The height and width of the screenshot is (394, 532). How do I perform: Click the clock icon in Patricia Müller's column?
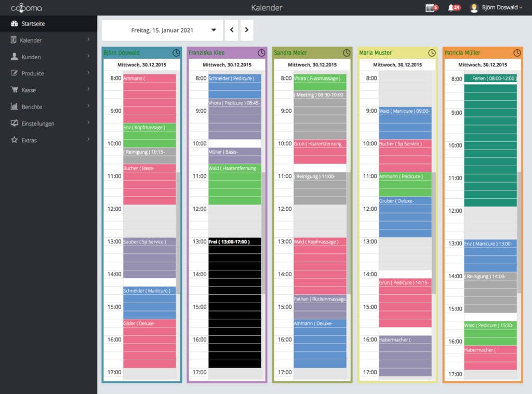click(x=517, y=52)
